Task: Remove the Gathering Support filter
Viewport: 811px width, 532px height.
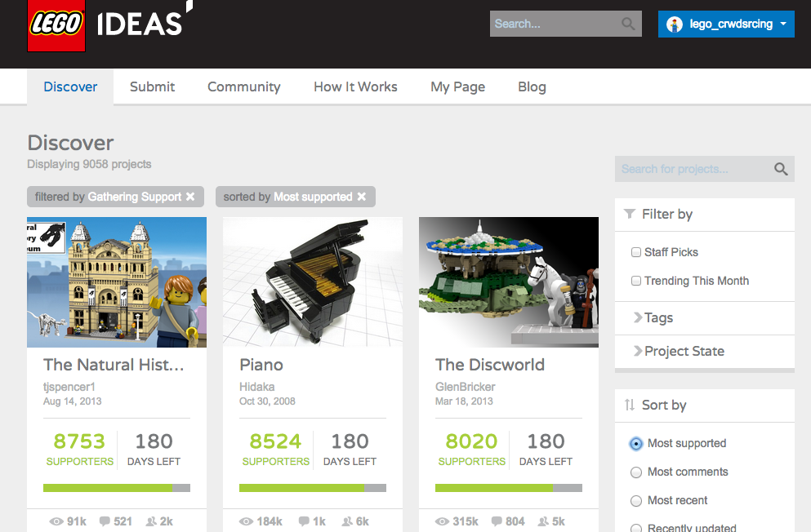Action: (x=190, y=197)
